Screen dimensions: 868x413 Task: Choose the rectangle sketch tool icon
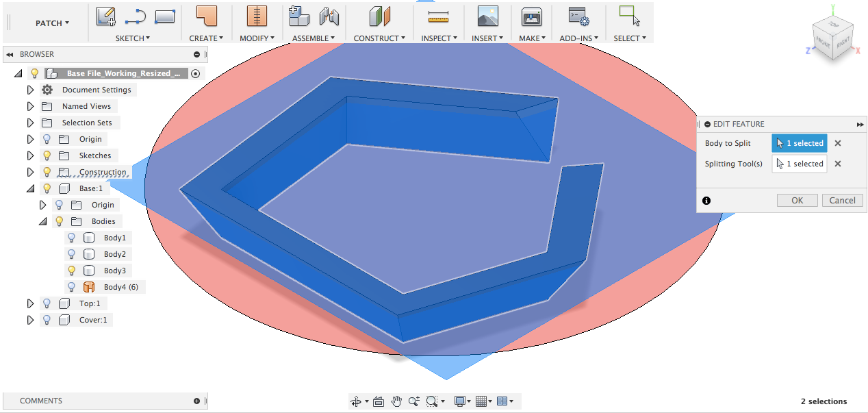165,16
